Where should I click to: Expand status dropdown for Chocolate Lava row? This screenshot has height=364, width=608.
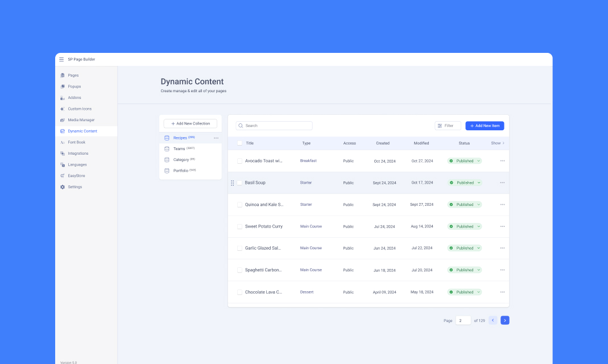478,292
